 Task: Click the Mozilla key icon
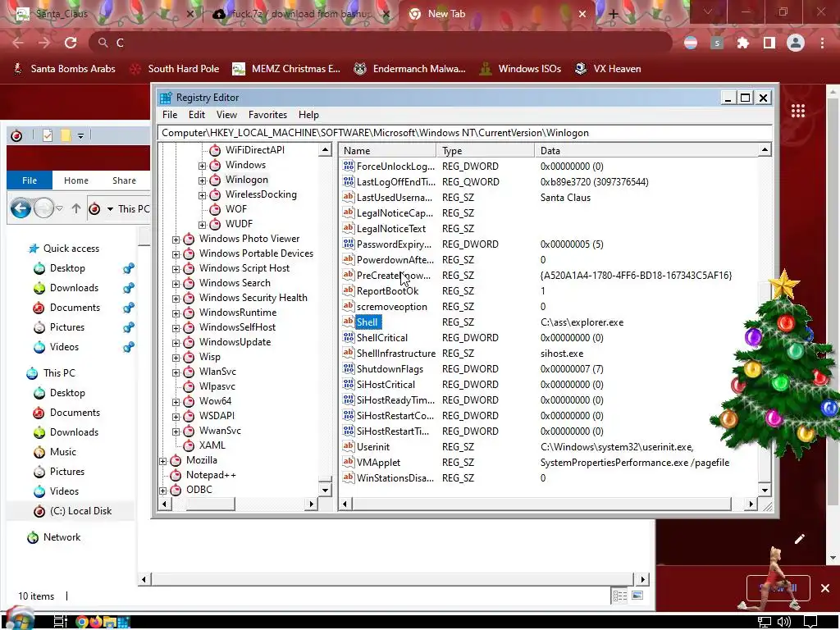176,460
